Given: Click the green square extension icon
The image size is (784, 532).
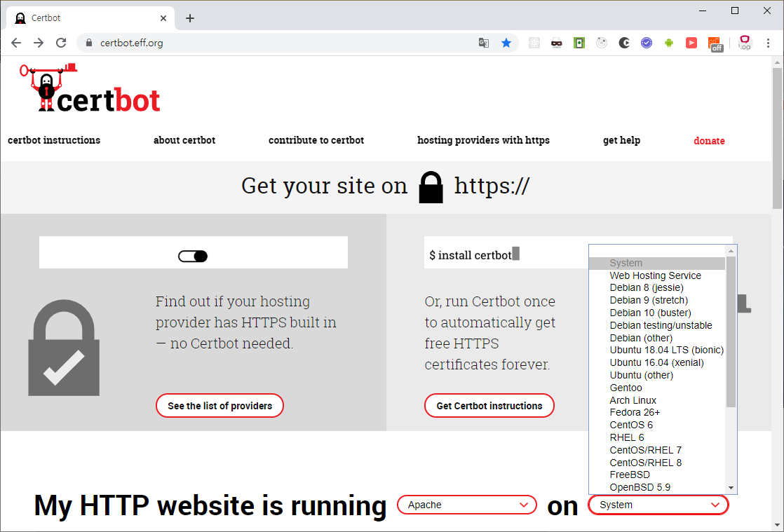Looking at the screenshot, I should [x=579, y=43].
